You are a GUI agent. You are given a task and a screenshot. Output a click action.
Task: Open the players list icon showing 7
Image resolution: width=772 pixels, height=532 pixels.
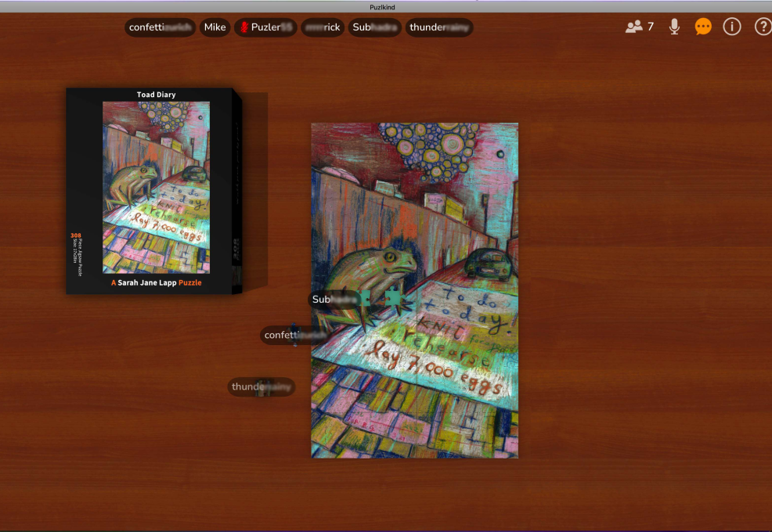point(633,27)
